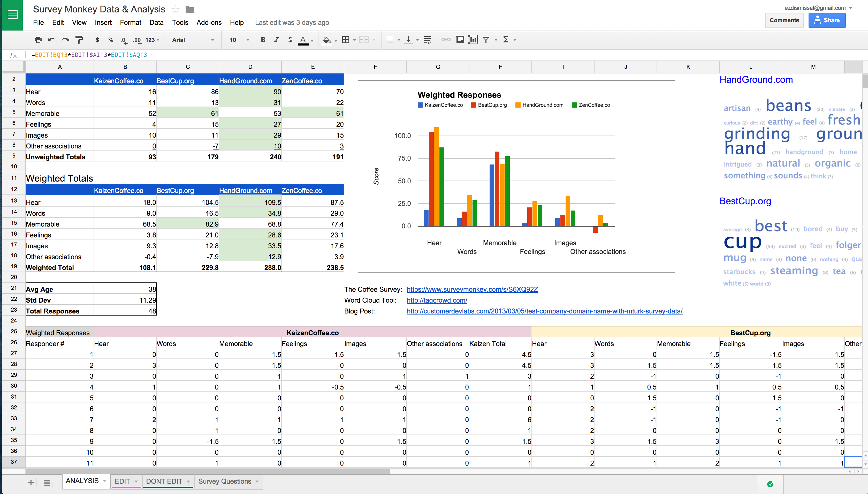Undo the last action
The width and height of the screenshot is (868, 494).
pos(51,40)
